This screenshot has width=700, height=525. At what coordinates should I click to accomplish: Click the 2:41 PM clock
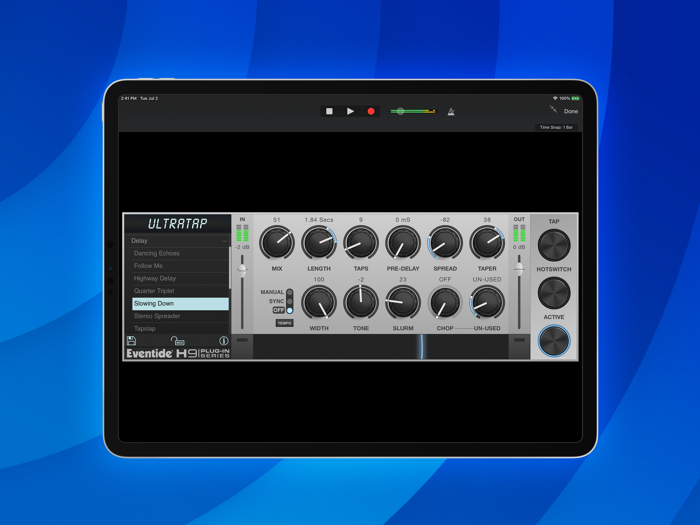point(129,98)
